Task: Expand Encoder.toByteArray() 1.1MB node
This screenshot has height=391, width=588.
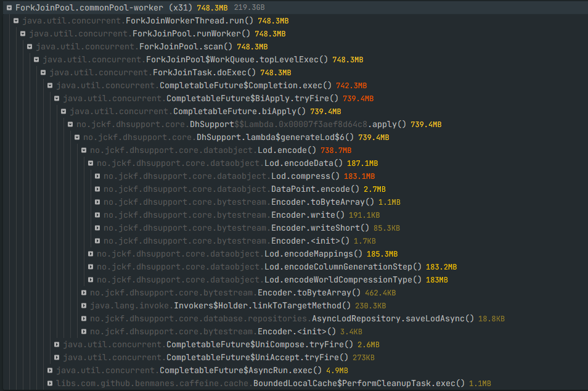Action: tap(97, 202)
